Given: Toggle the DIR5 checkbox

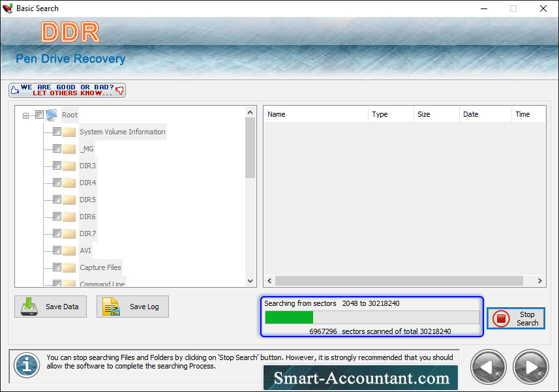Looking at the screenshot, I should [x=57, y=199].
